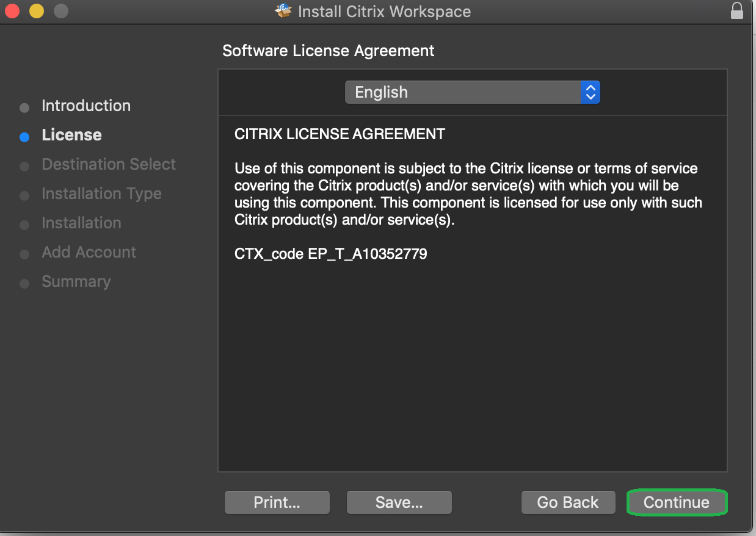Image resolution: width=756 pixels, height=536 pixels.
Task: Save the license agreement with Save...
Action: tap(399, 502)
